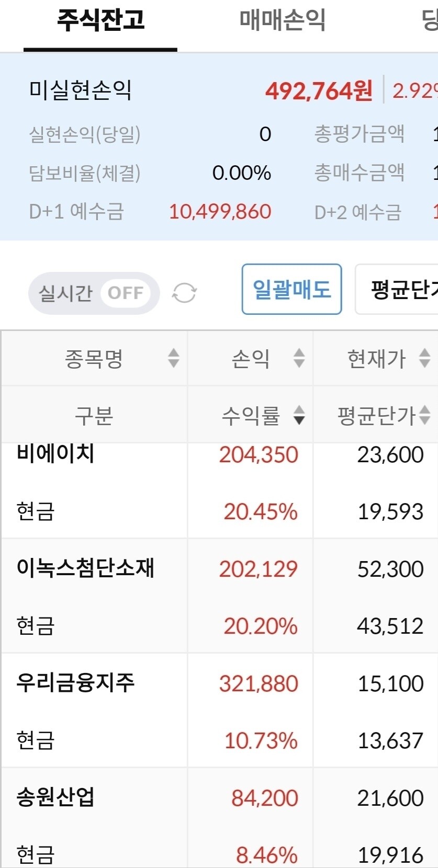Screen dimensions: 438x868
Task: Sort by 평균단가 using its arrow icon
Action: coord(425,416)
